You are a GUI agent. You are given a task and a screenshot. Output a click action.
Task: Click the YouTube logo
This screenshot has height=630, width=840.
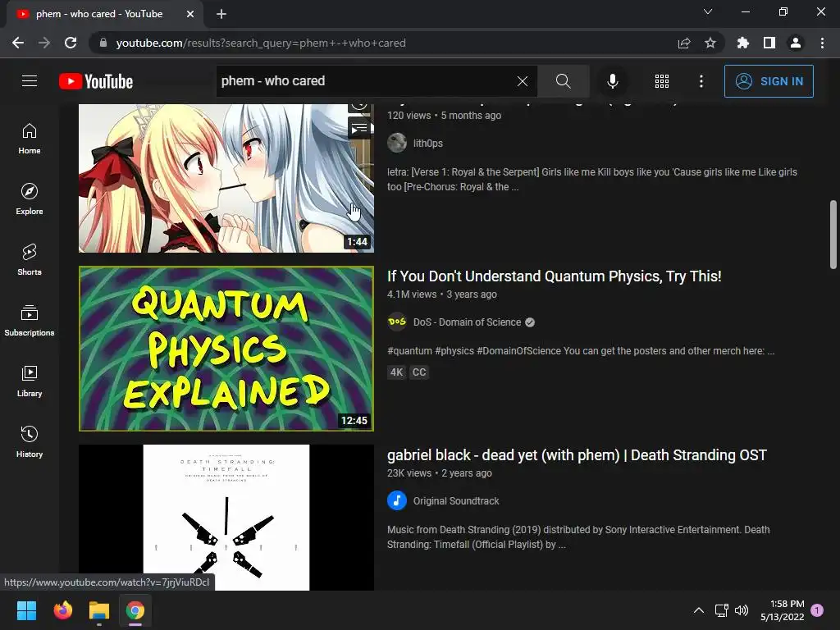click(96, 81)
